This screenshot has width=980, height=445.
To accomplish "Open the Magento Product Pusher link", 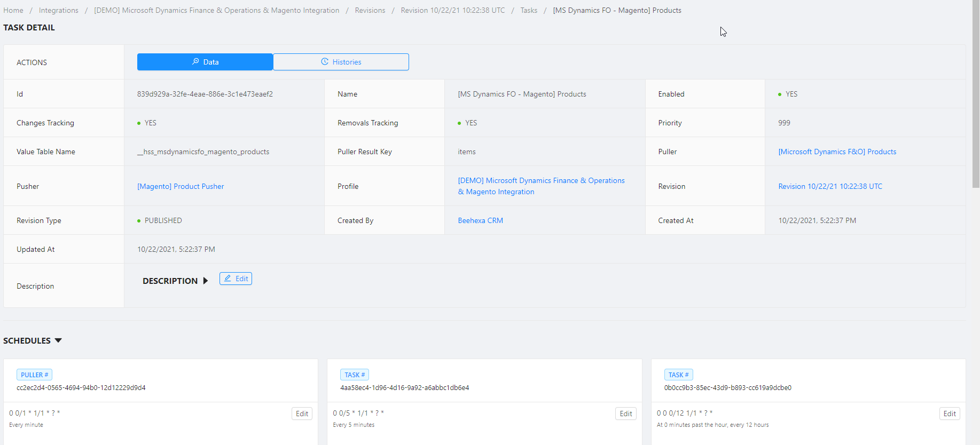I will point(181,186).
